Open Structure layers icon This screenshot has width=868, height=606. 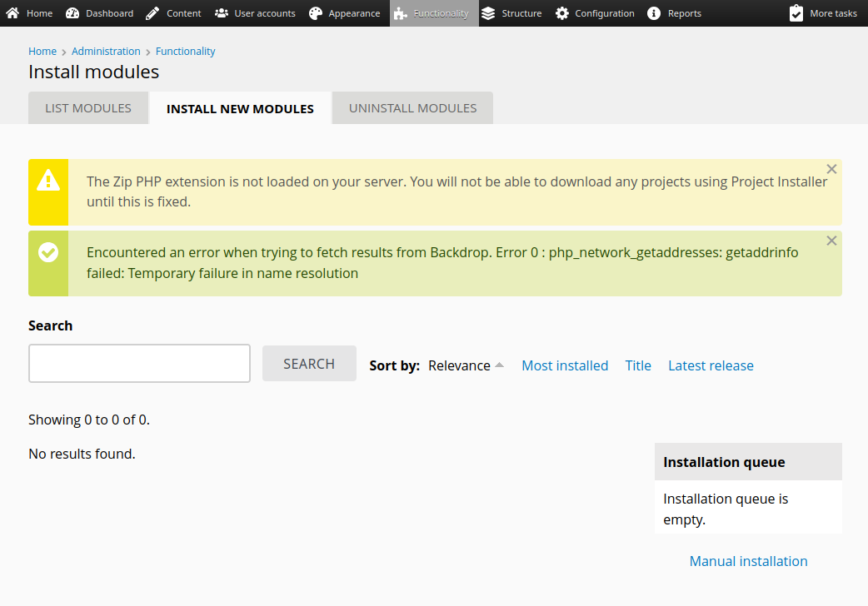coord(488,13)
